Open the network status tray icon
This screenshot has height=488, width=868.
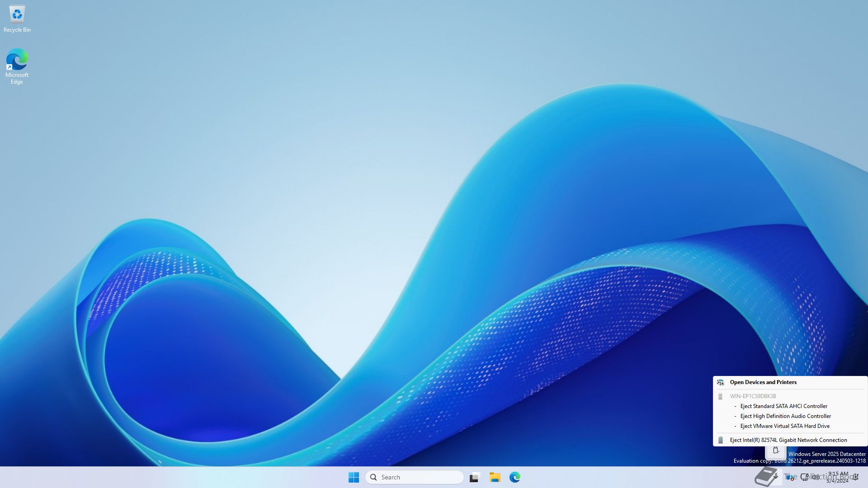coord(804,477)
